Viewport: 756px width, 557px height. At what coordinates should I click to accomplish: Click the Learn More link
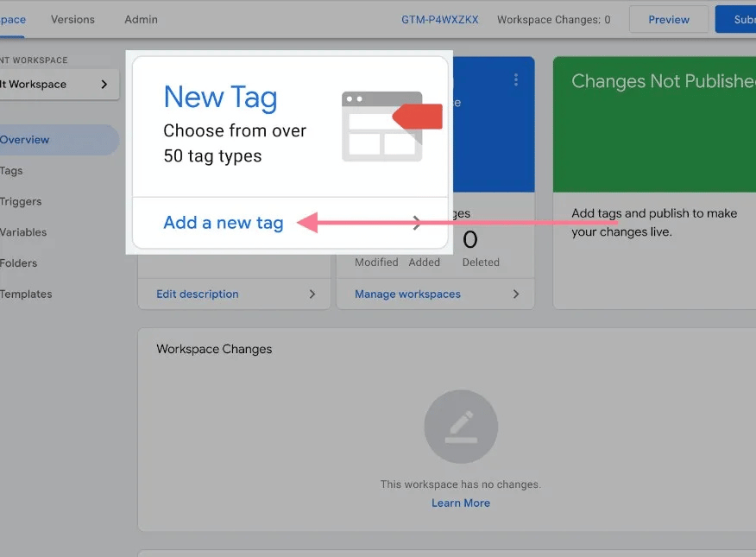(461, 503)
